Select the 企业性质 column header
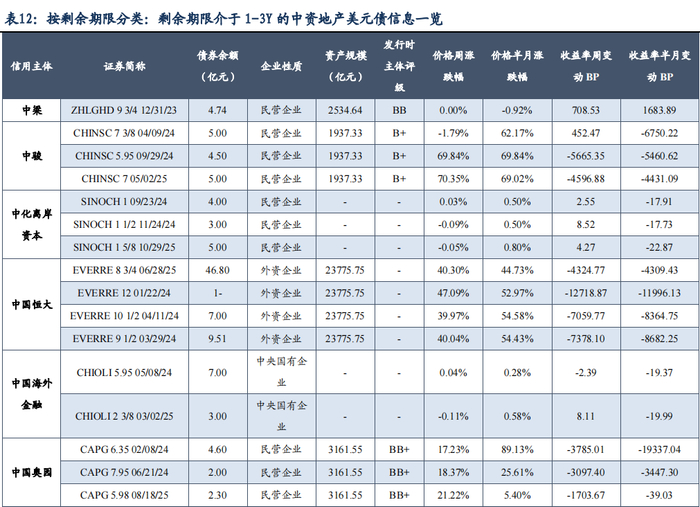 coord(281,66)
